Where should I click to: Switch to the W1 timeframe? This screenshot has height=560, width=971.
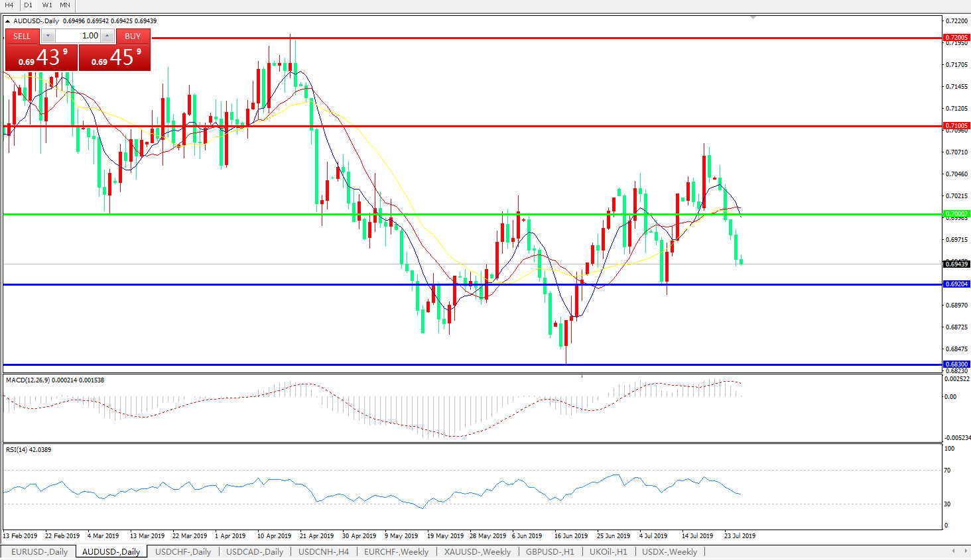(47, 5)
